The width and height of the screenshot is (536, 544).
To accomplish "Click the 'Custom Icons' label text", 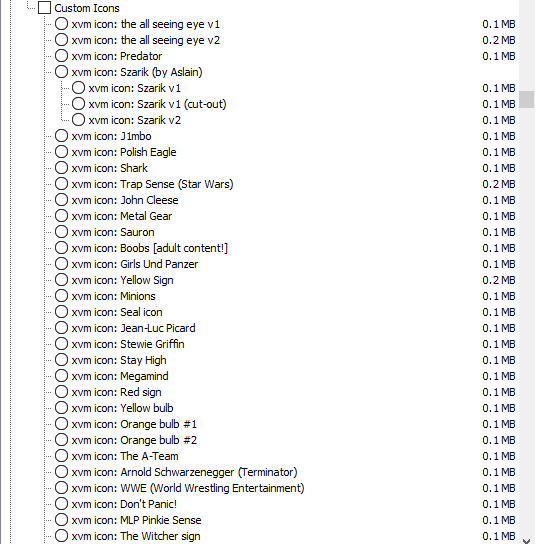I will [x=87, y=8].
